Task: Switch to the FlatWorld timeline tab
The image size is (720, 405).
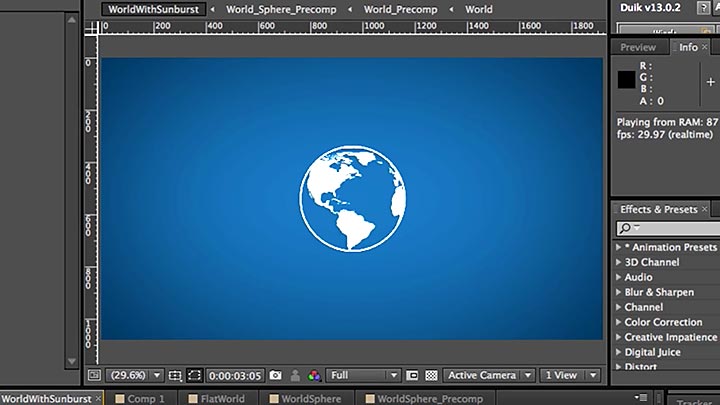Action: (x=216, y=399)
